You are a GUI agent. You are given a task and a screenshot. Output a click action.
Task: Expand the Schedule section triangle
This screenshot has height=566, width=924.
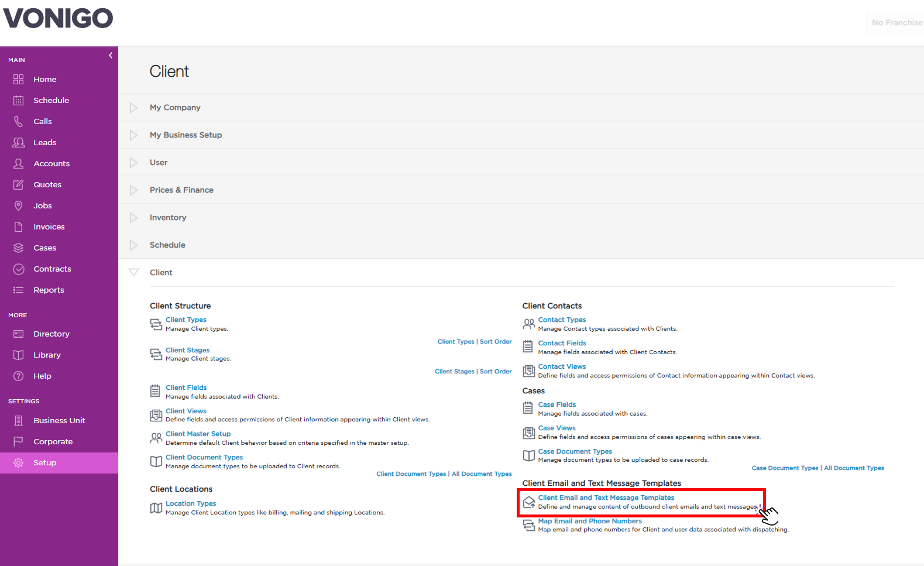tap(133, 245)
